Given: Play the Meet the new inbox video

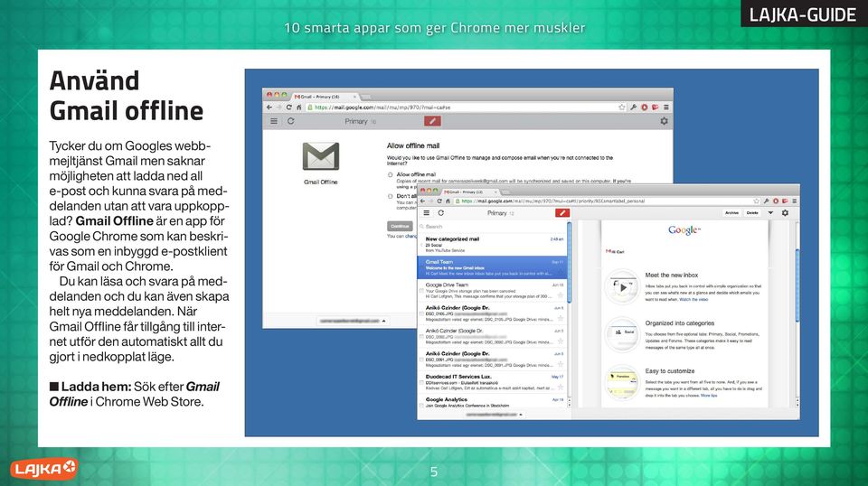Looking at the screenshot, I should click(x=622, y=287).
